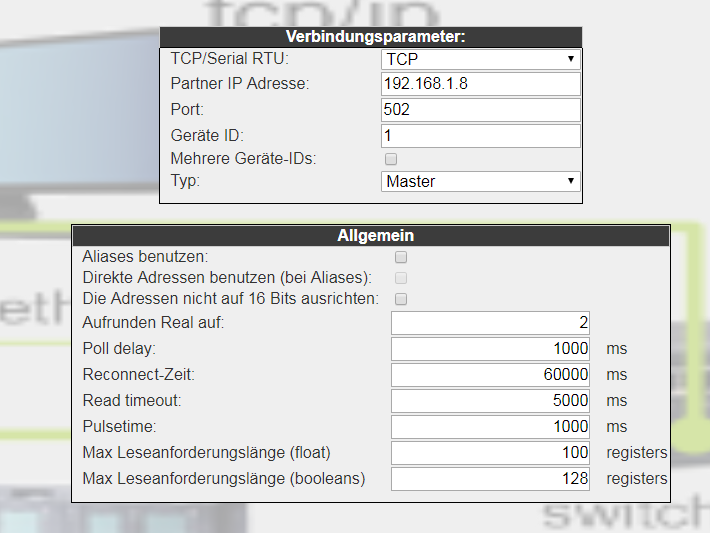Enable the Mehrere Geräte-IDs checkbox
Screen dimensions: 710x533
tap(391, 159)
